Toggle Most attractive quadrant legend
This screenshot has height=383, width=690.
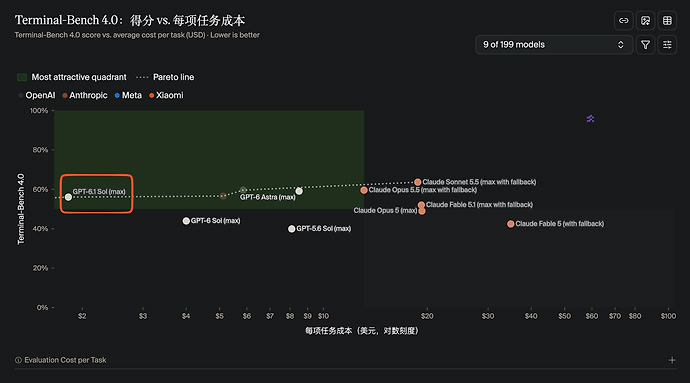pos(72,77)
